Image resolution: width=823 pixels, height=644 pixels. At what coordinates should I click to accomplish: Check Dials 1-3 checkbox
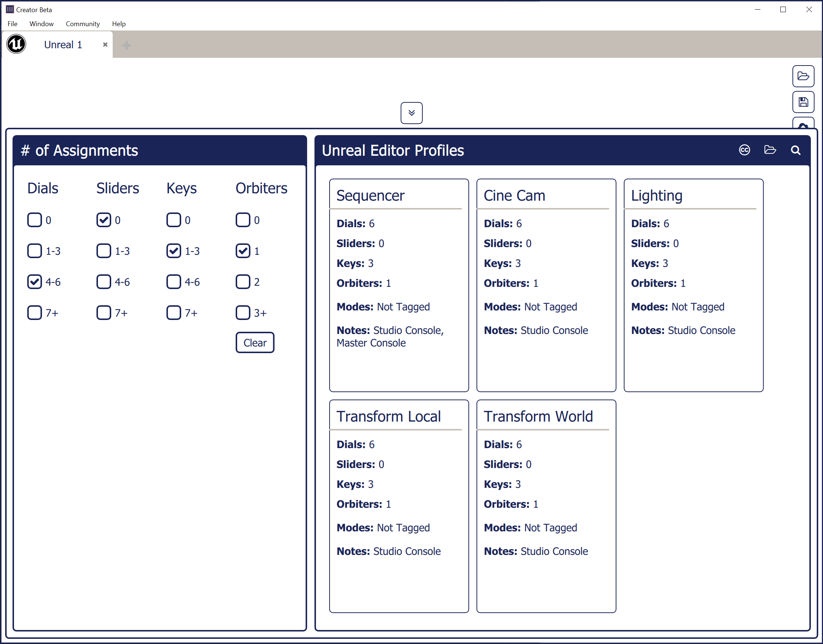tap(35, 251)
